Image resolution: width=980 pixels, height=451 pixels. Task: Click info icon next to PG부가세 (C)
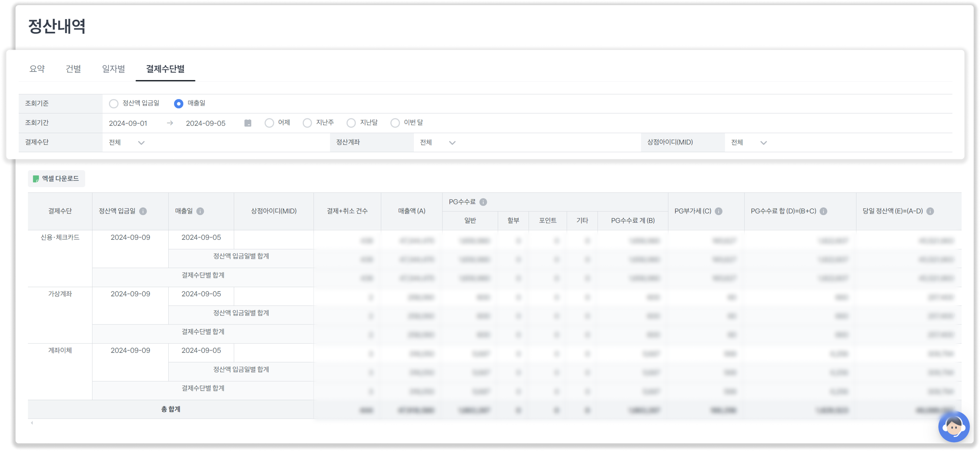tap(719, 211)
